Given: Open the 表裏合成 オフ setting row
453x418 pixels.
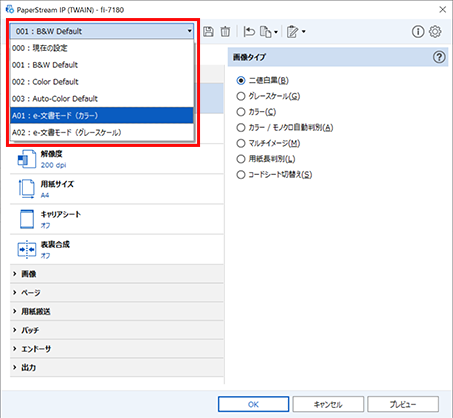Looking at the screenshot, I should [117, 250].
